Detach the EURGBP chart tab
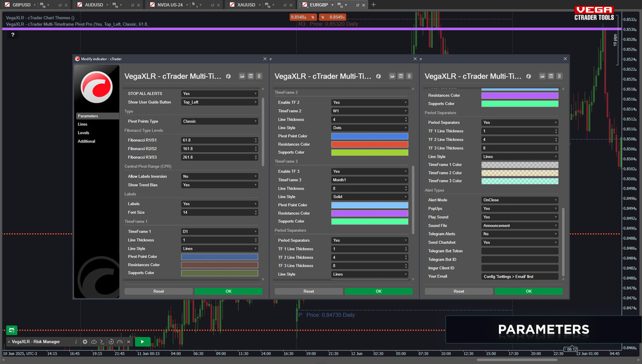Viewport: 642px width, 364px height. click(x=358, y=5)
